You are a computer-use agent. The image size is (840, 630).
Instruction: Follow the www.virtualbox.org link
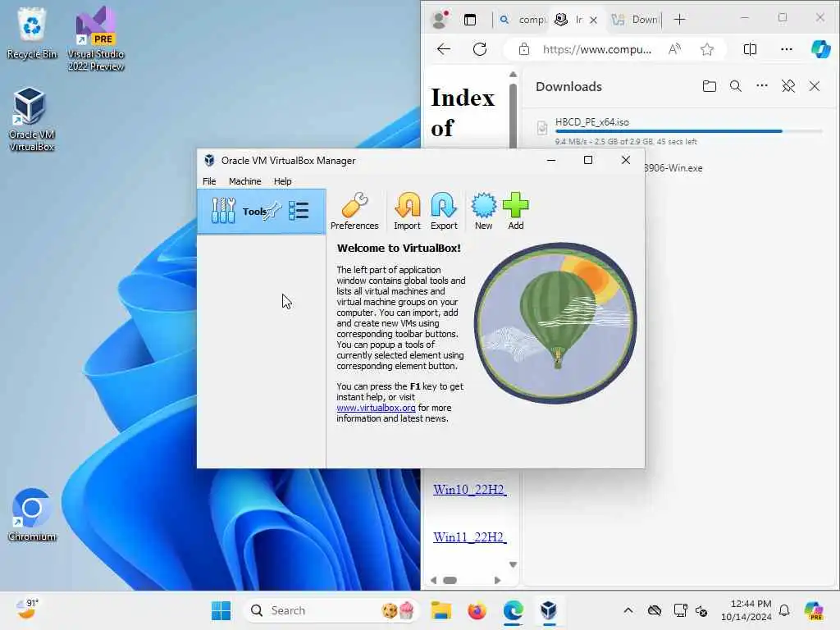click(x=376, y=408)
